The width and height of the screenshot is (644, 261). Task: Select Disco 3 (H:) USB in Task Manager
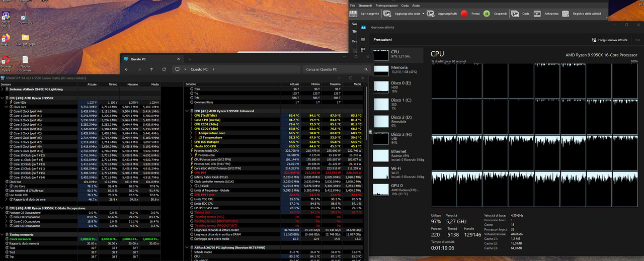coord(399,138)
